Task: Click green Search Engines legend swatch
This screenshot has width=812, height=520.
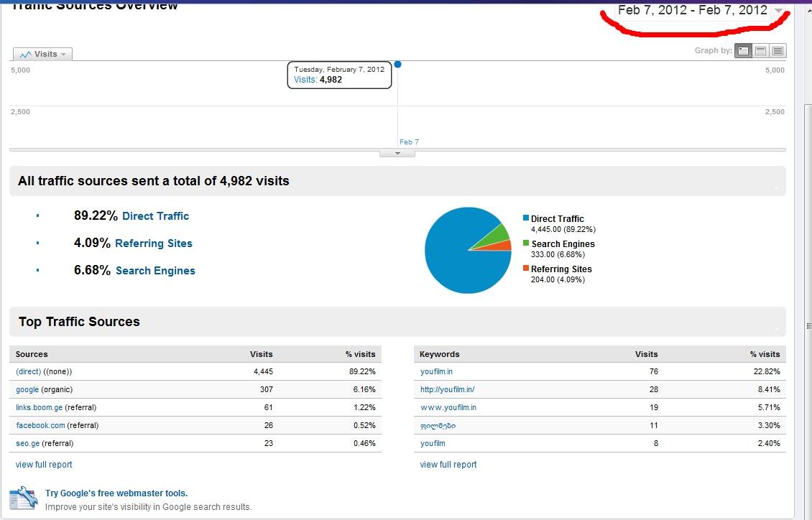Action: point(526,243)
